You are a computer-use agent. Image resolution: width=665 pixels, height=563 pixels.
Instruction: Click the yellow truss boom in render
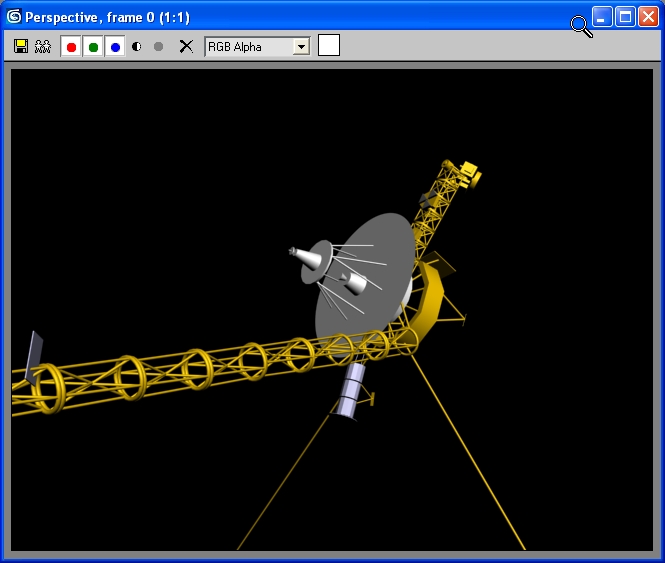click(200, 366)
